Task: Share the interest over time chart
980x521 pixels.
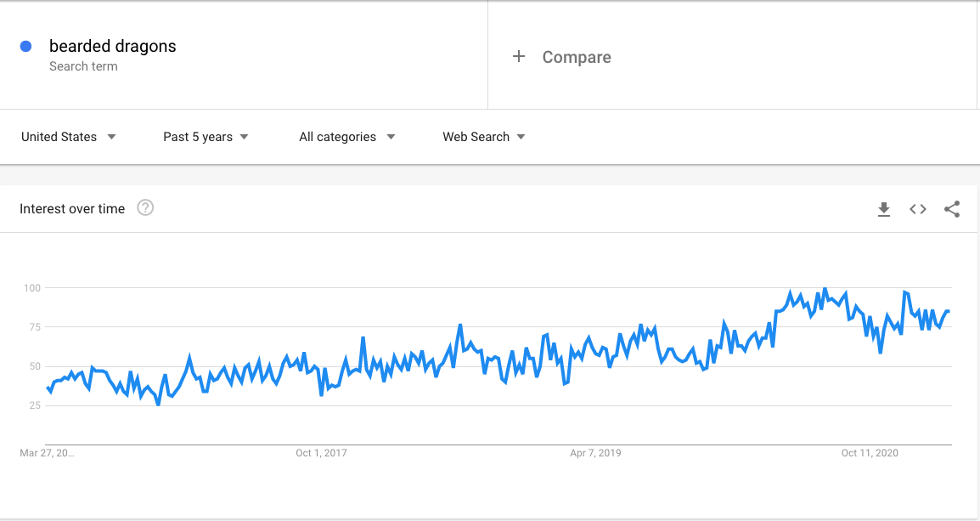Action: tap(952, 209)
